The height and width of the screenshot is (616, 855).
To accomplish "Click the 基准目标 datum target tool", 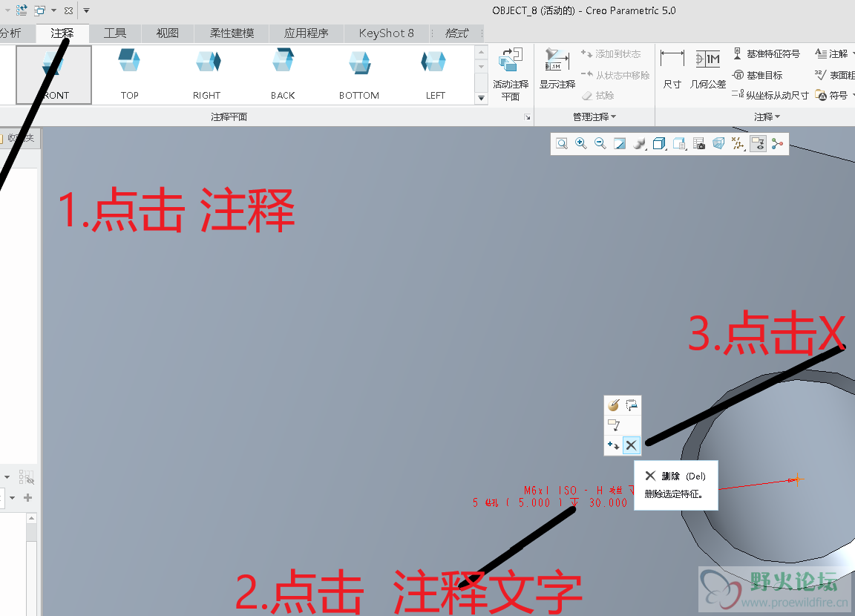I will pyautogui.click(x=757, y=75).
